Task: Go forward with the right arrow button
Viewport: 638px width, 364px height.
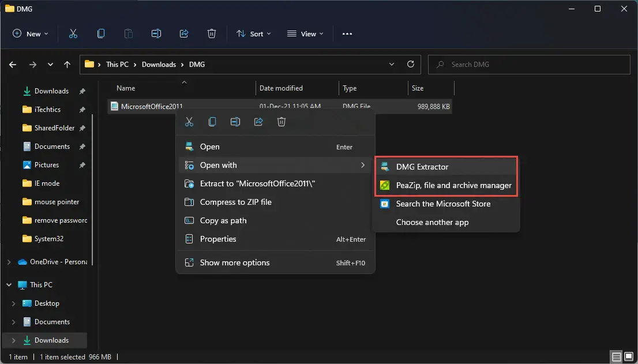Action: pos(32,64)
